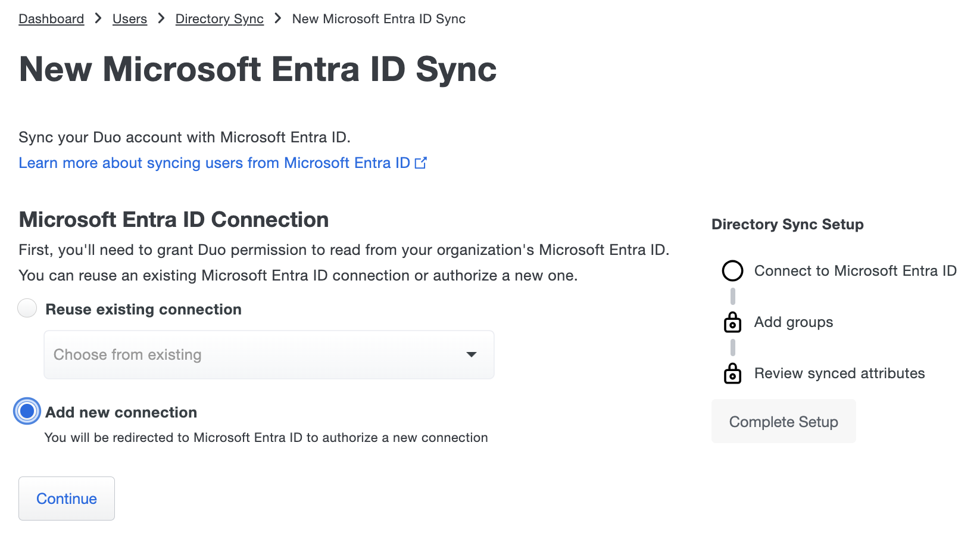Click the Continue button

click(x=66, y=499)
